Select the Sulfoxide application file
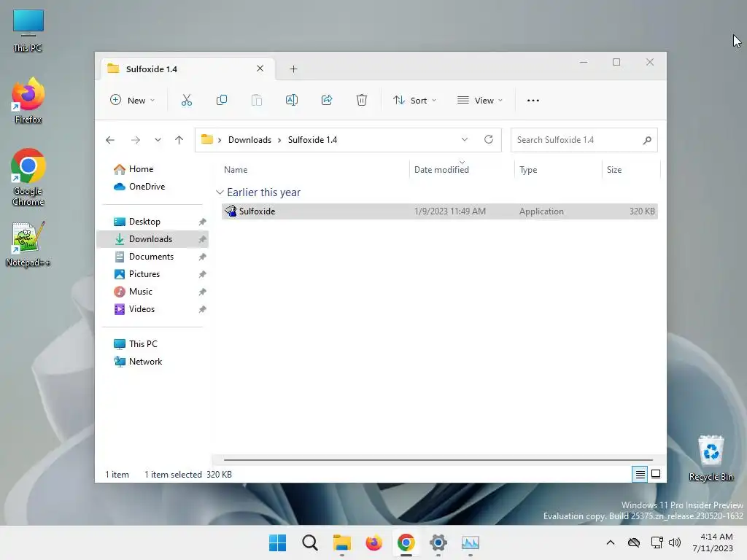Screen dimensions: 747x560 [x=440, y=211]
